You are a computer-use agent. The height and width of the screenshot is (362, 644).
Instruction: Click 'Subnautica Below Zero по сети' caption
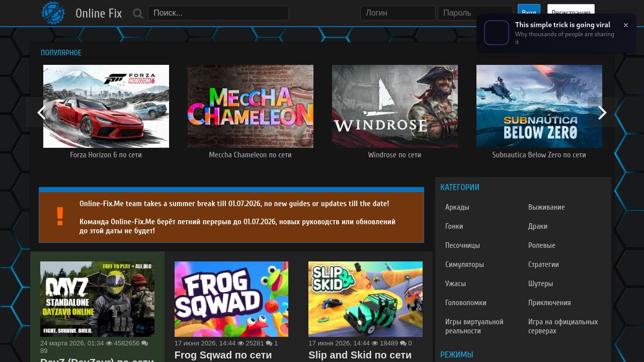pos(539,155)
